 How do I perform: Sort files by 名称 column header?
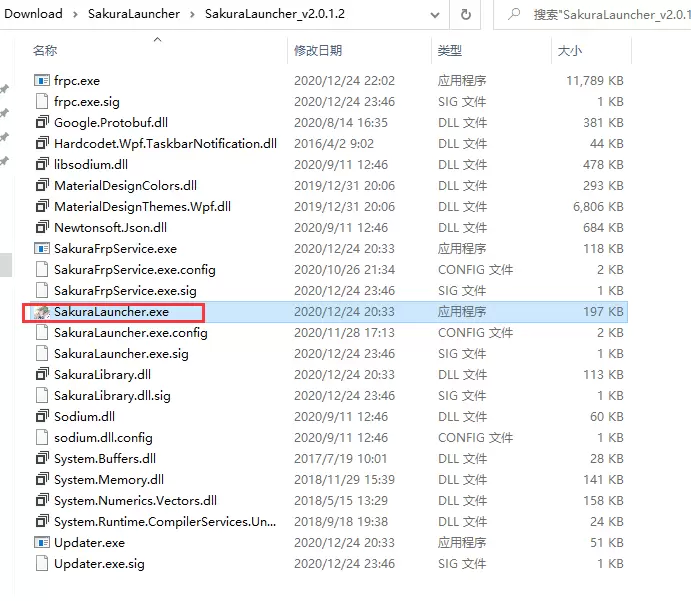pyautogui.click(x=45, y=51)
